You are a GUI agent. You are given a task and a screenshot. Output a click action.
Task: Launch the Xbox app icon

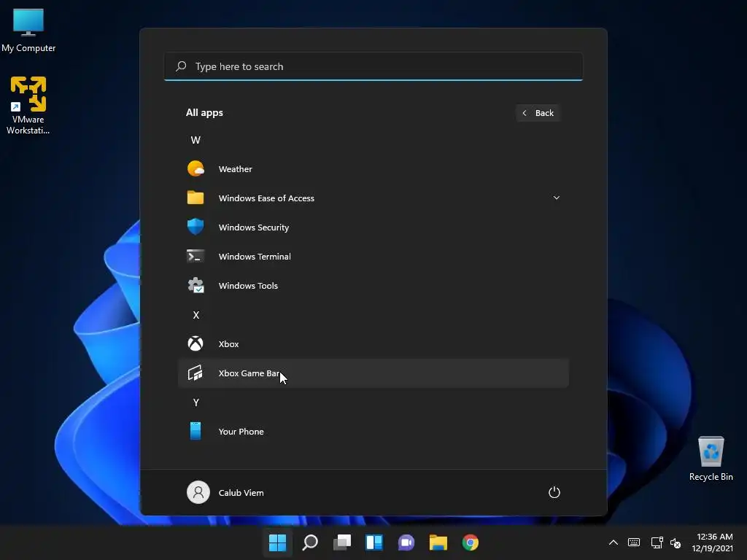[196, 343]
